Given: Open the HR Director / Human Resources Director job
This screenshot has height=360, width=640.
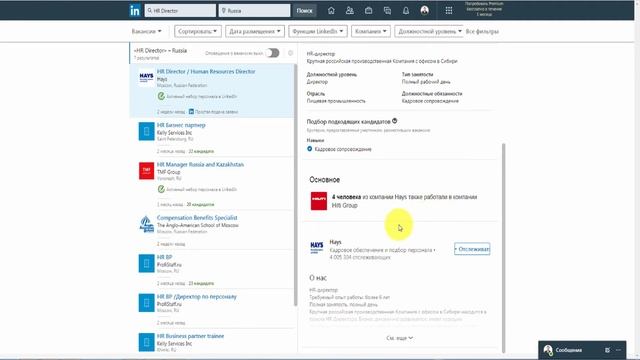Looking at the screenshot, I should click(206, 71).
